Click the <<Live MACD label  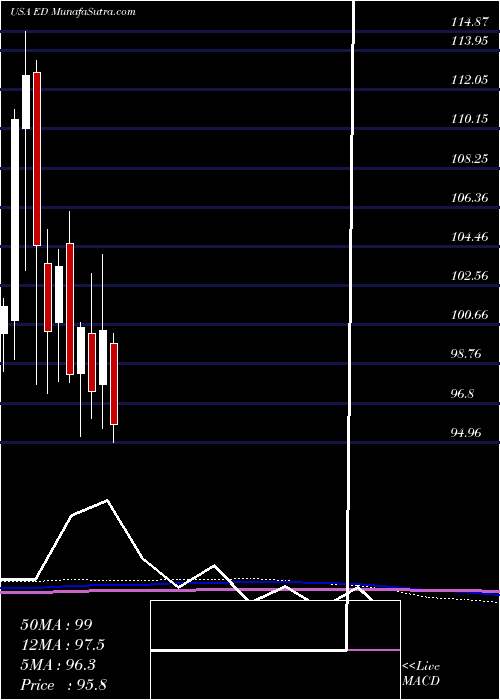point(421,674)
